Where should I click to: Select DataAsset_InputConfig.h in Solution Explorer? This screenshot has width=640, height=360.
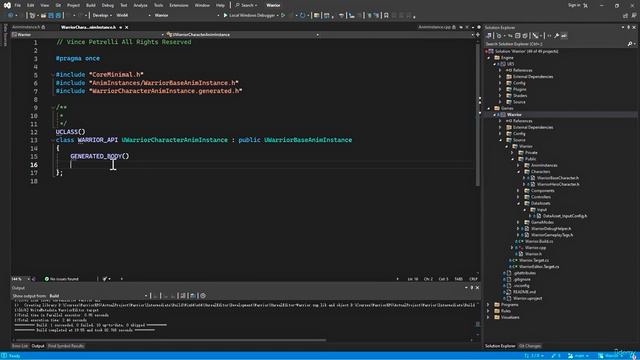564,216
